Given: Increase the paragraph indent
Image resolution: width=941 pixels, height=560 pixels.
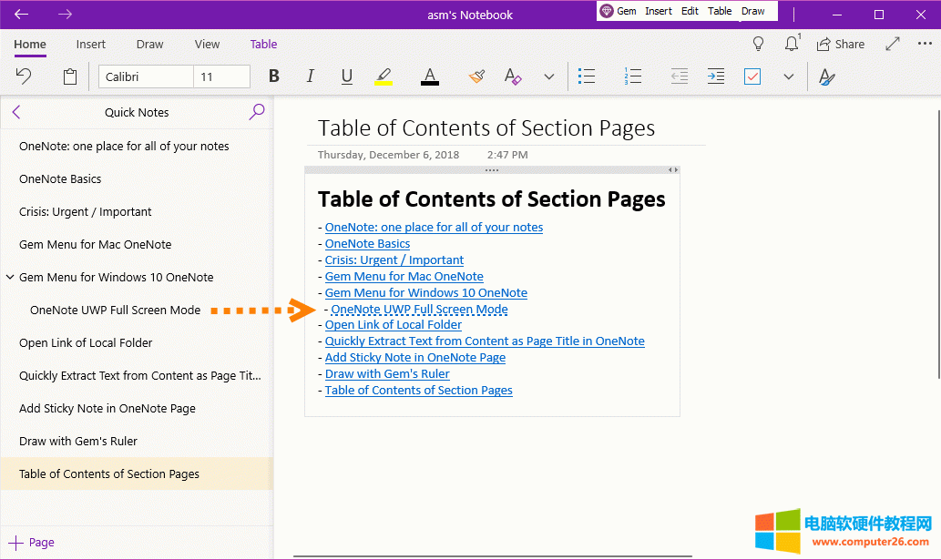Looking at the screenshot, I should pyautogui.click(x=716, y=76).
